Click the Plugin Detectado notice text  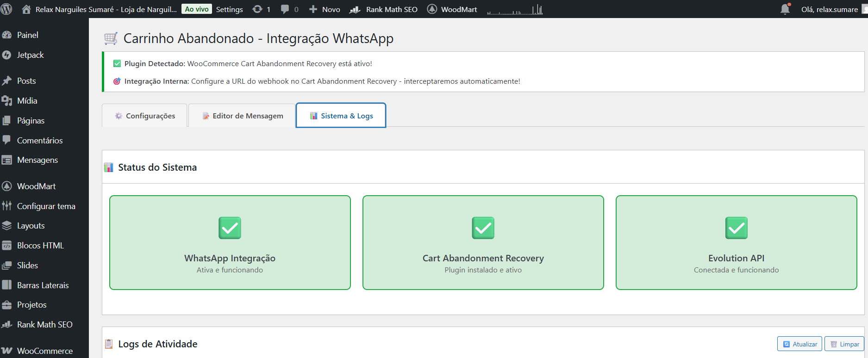tap(248, 64)
